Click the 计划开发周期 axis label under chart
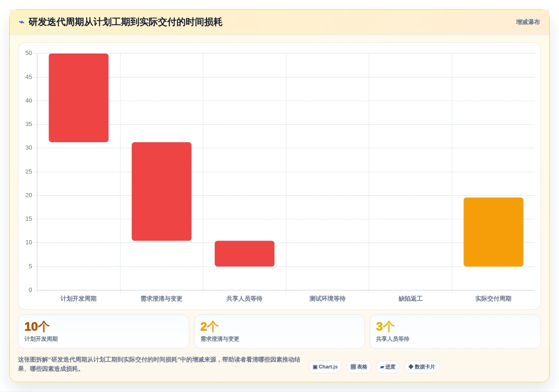 click(x=79, y=299)
